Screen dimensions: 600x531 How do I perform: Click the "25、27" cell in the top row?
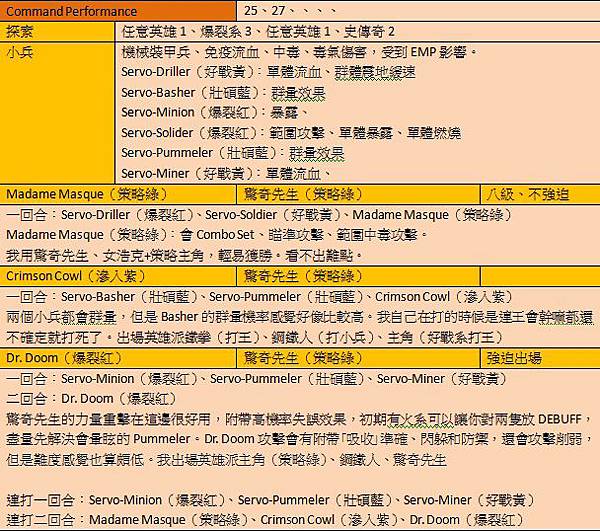coord(418,11)
